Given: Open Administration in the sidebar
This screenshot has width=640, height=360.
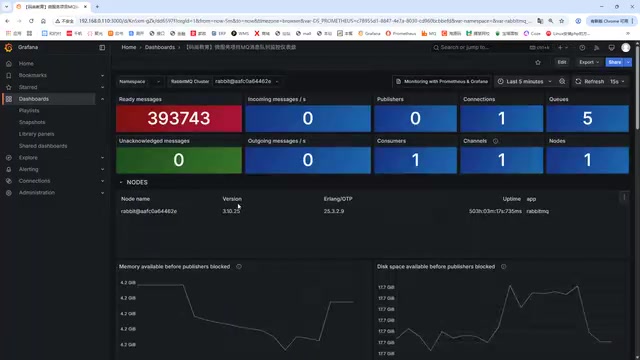Looking at the screenshot, I should [x=37, y=193].
